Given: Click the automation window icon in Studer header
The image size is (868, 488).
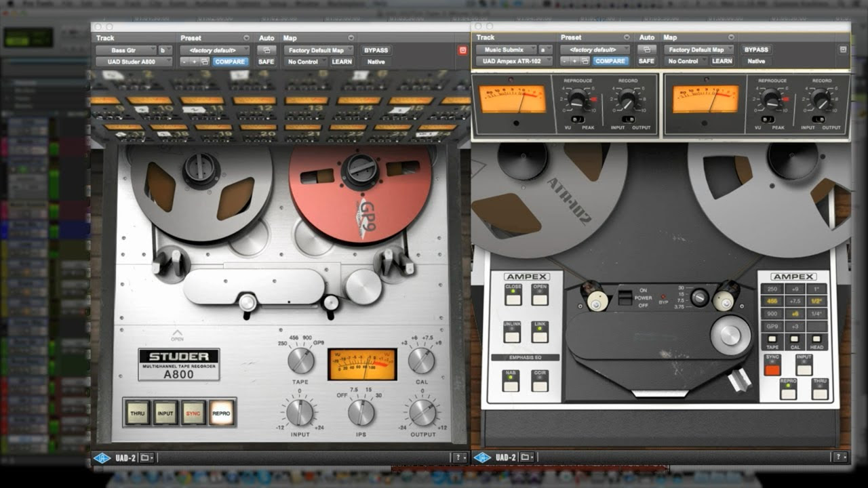Looking at the screenshot, I should pos(267,50).
